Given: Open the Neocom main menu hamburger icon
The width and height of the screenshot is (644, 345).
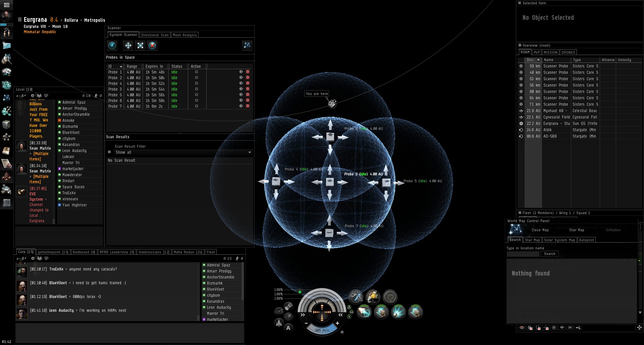Looking at the screenshot, I should pyautogui.click(x=6, y=5).
